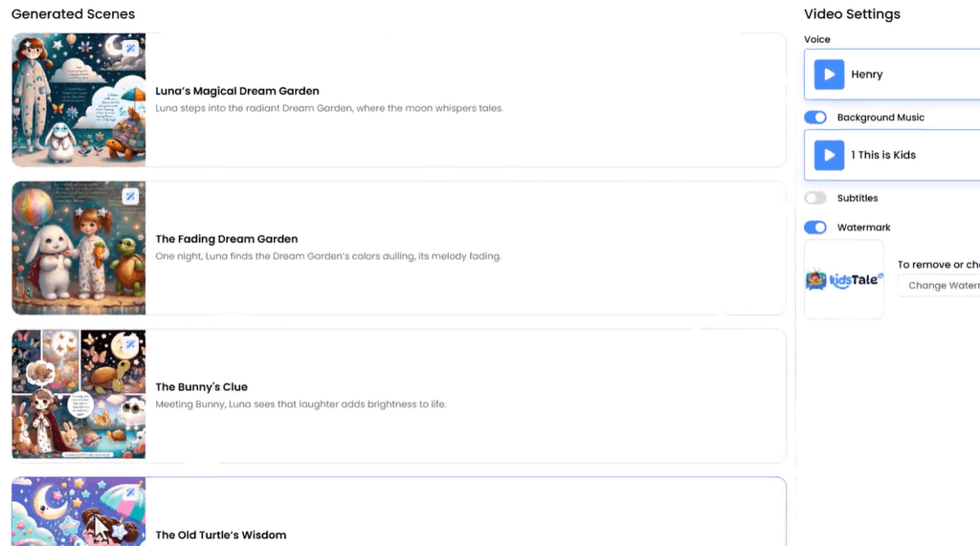Open The Bunny's Clue scene thumbnail
This screenshot has width=980, height=546.
[x=78, y=395]
